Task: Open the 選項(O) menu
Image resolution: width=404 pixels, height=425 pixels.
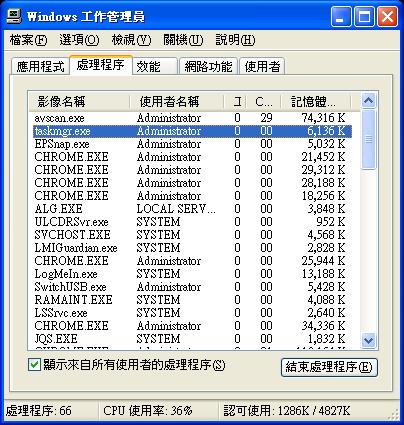Action: [79, 40]
